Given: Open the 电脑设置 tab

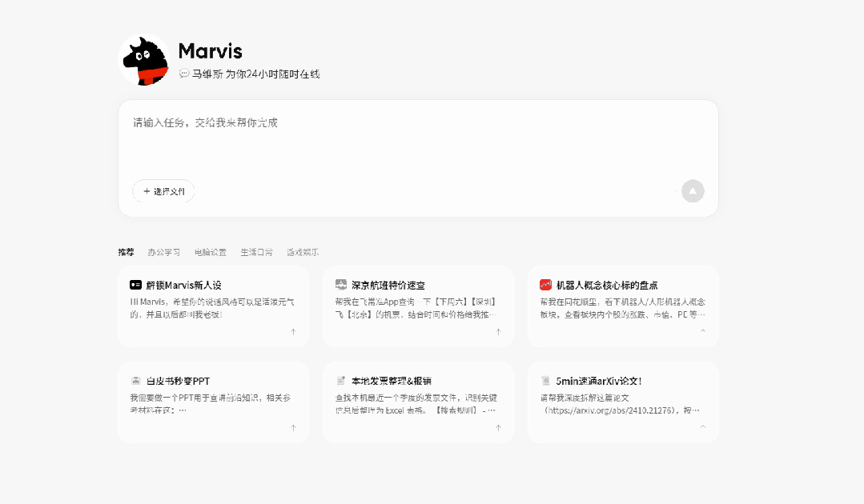Looking at the screenshot, I should click(x=210, y=252).
